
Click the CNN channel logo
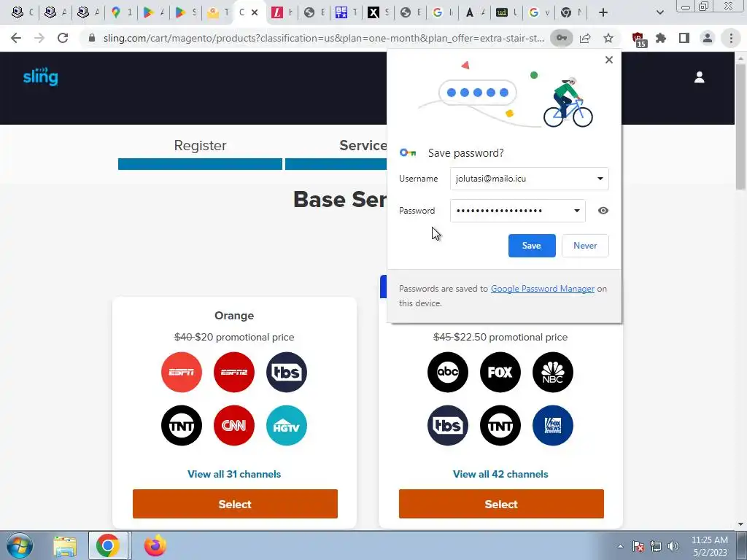click(x=234, y=426)
